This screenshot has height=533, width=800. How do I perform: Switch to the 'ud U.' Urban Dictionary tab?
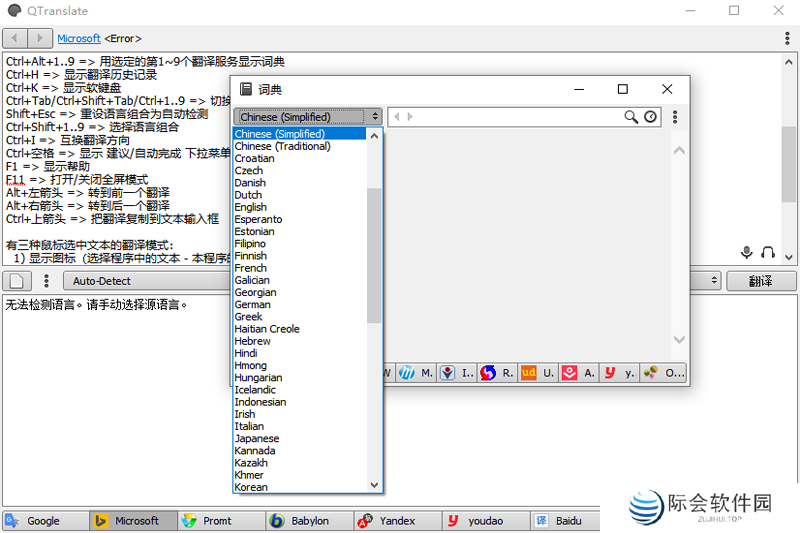point(539,373)
